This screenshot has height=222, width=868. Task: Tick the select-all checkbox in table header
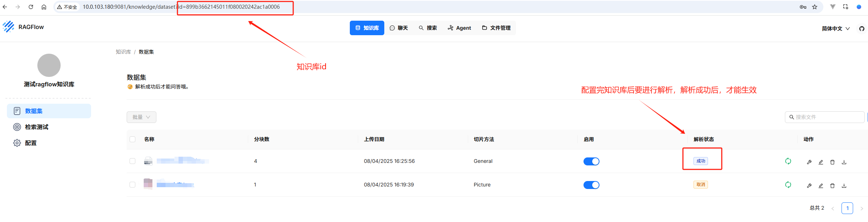click(132, 139)
